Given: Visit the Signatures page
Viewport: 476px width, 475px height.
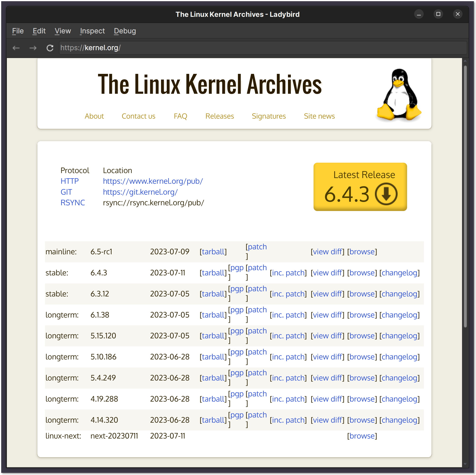Looking at the screenshot, I should tap(269, 116).
